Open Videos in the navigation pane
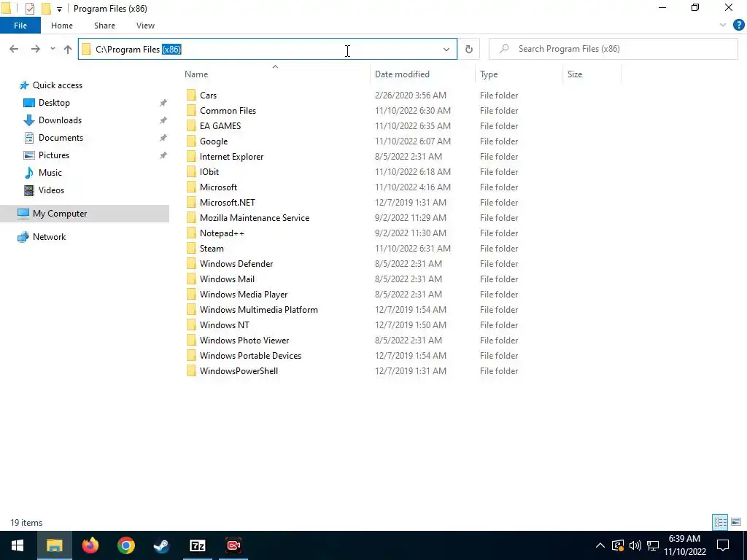 pos(51,190)
